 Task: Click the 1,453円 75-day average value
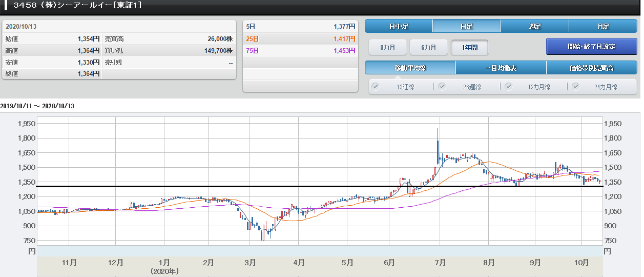(344, 50)
